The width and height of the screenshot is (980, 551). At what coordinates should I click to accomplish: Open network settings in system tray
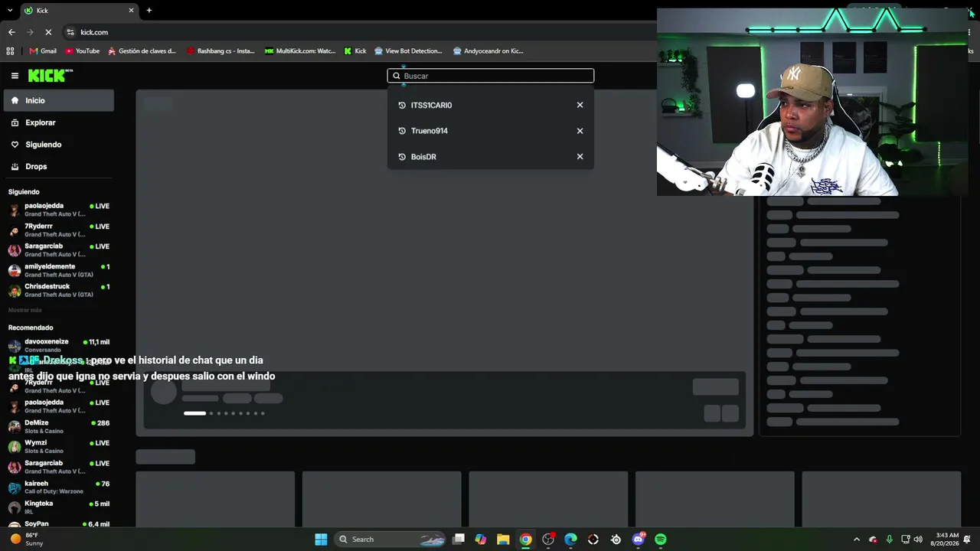click(x=905, y=540)
